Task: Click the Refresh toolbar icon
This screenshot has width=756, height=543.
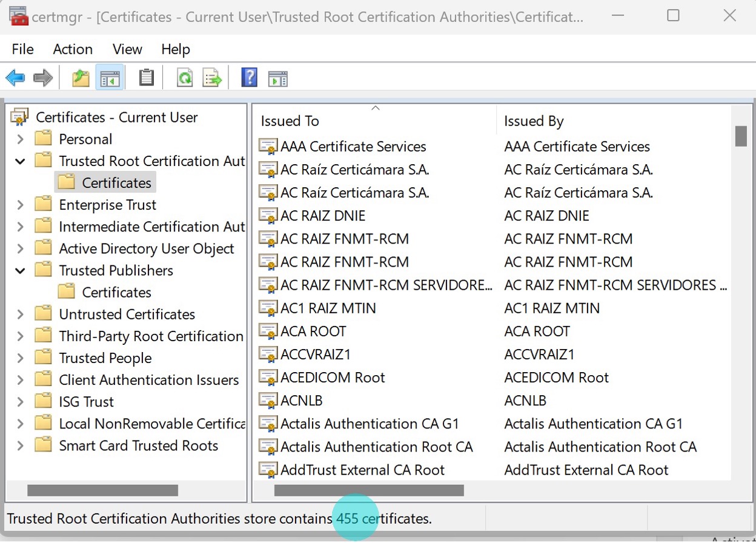Action: pos(185,78)
